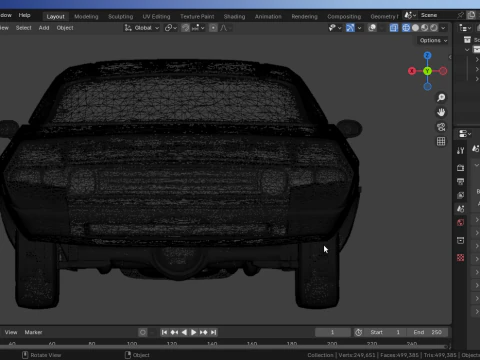
Task: Open the World properties tab
Action: point(461,222)
